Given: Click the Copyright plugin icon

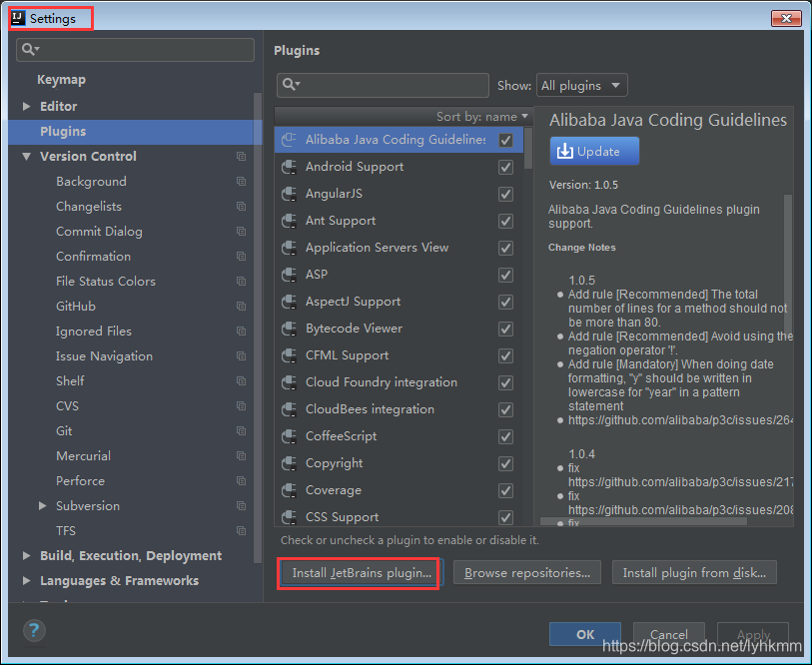Looking at the screenshot, I should (289, 463).
